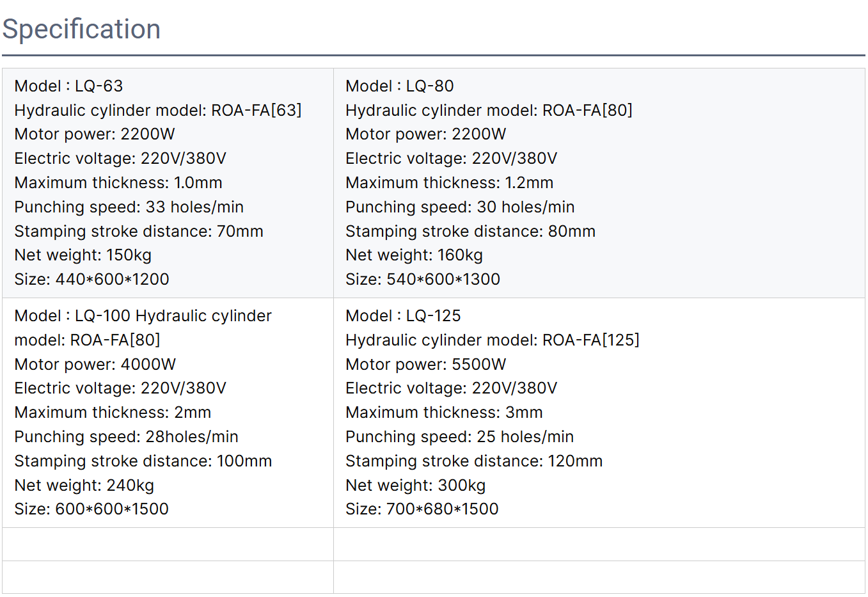
Task: Click Stamping stroke distance 70mm line
Action: pyautogui.click(x=138, y=232)
